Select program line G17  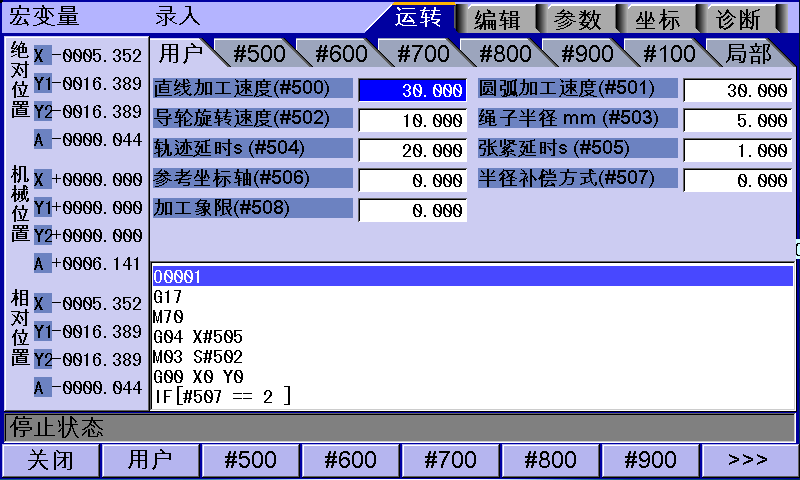[x=472, y=296]
